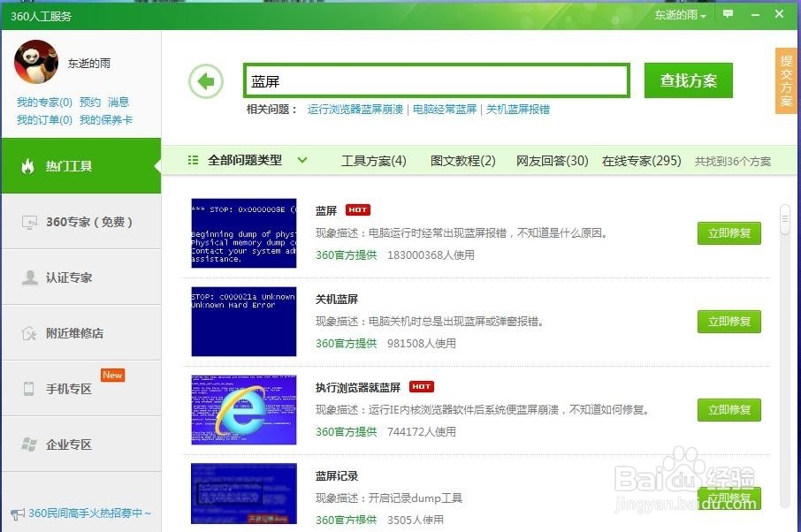
Task: Click the 提交方案 side button
Action: tap(786, 80)
